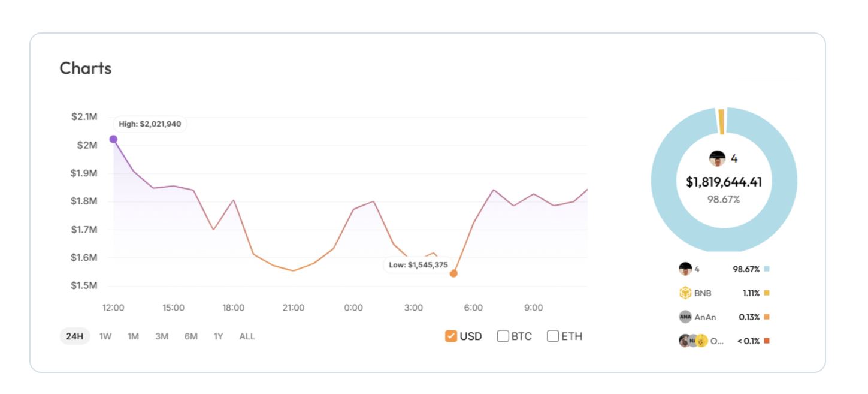The image size is (868, 394).
Task: Switch to the 1W time range
Action: click(105, 336)
